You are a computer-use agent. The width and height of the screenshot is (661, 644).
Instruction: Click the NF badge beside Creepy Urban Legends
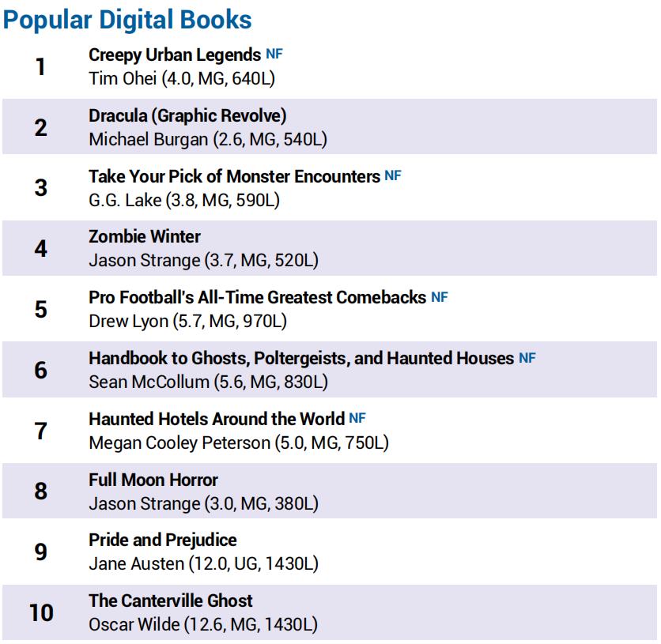[274, 55]
